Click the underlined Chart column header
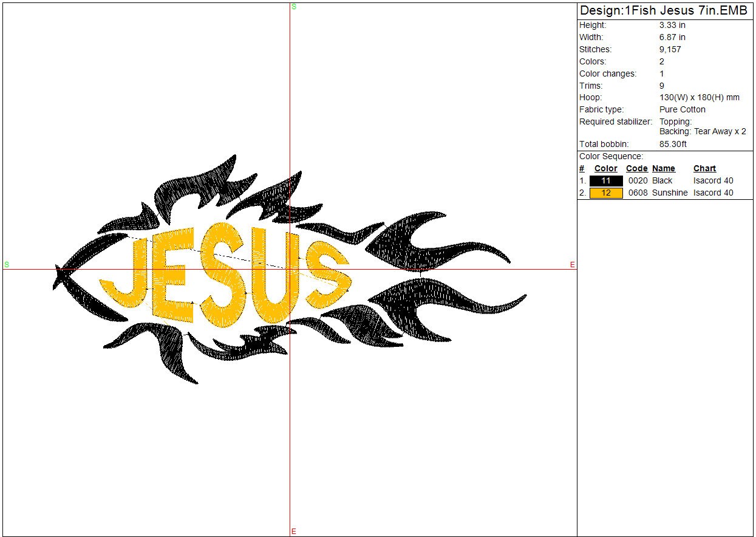Screen dimensions: 756x537 [x=704, y=169]
